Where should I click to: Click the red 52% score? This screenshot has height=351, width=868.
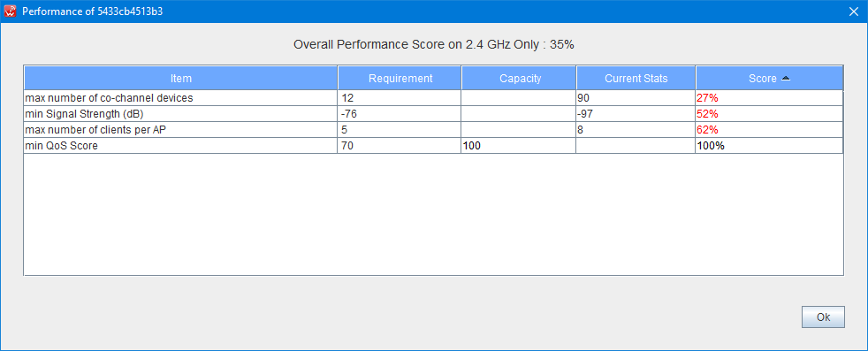tap(707, 114)
